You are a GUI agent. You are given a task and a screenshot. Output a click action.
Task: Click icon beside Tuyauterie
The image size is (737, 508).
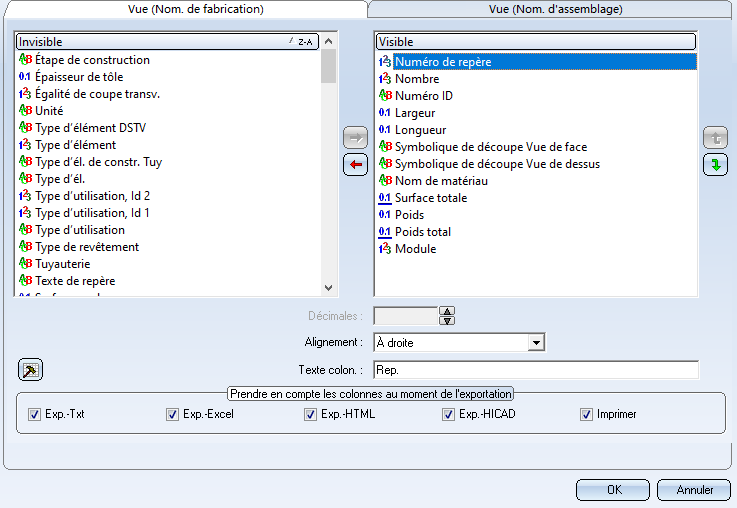coord(25,264)
